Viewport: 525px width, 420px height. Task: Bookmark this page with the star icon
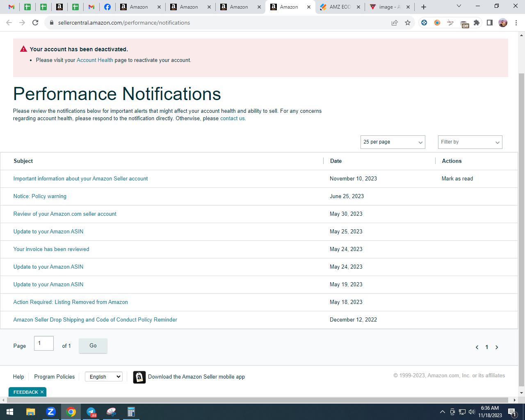(x=408, y=23)
